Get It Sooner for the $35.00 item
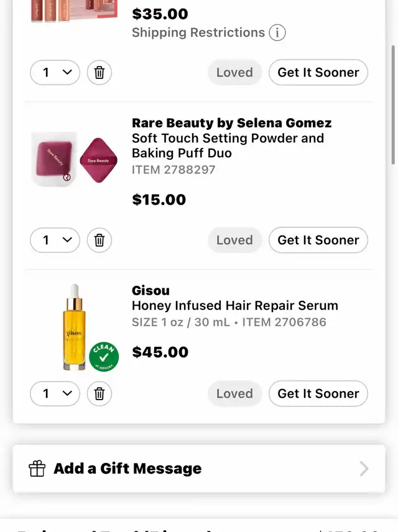398x532 pixels. point(318,72)
